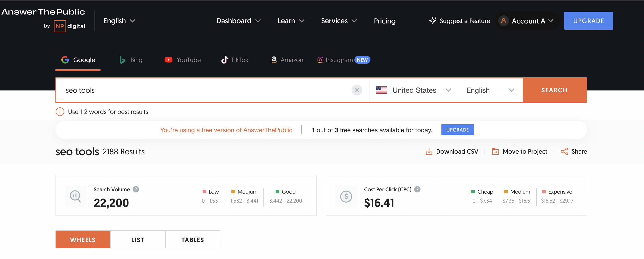Click the AnswerThePublic logo
Screen dimensions: 644x259
point(43,12)
